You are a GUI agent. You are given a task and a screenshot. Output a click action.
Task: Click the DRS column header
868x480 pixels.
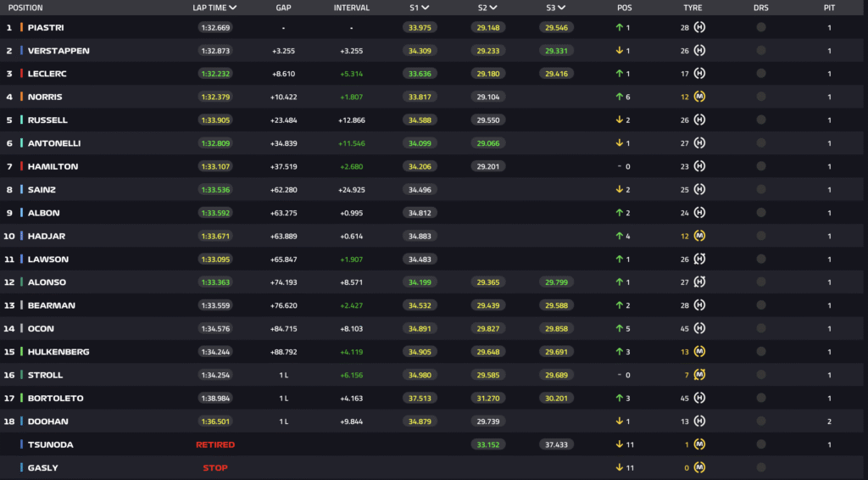(760, 8)
